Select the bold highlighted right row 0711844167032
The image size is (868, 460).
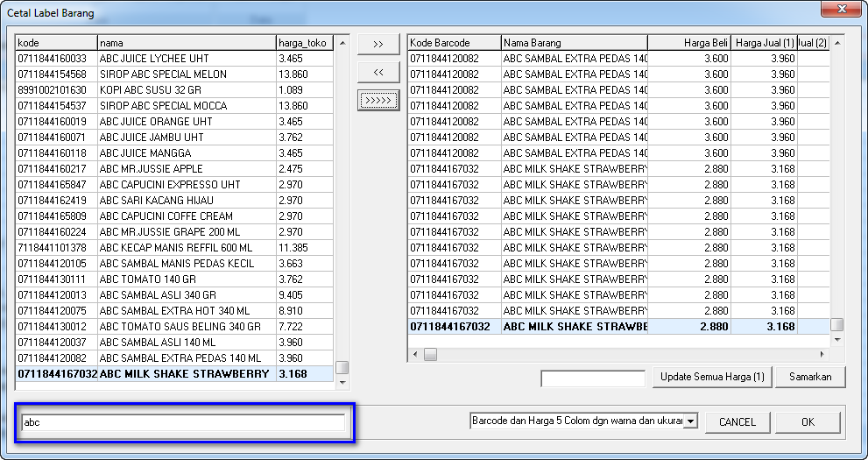[x=619, y=327]
